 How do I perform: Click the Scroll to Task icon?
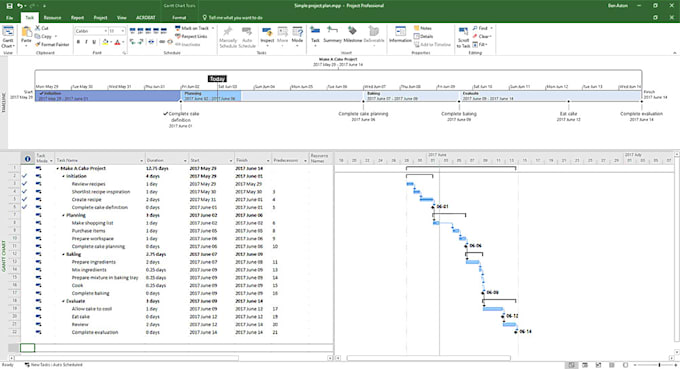pos(463,37)
